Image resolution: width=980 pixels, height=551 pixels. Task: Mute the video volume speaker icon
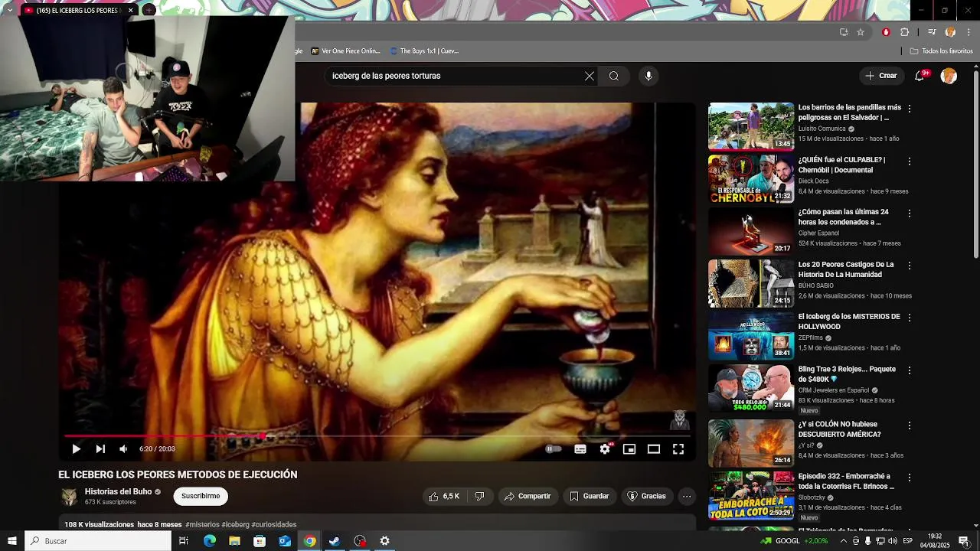123,449
